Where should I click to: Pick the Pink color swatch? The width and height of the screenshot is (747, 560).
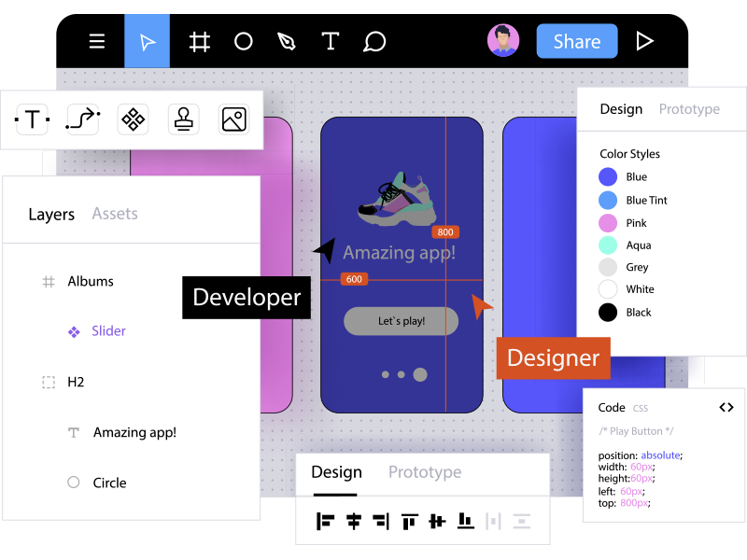tap(608, 223)
